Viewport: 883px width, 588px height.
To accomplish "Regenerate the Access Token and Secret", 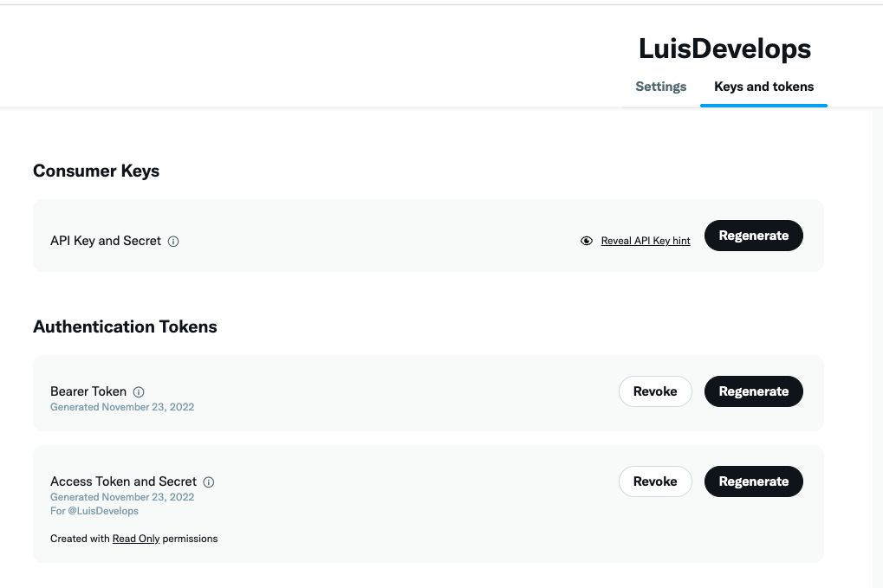I will tap(754, 481).
